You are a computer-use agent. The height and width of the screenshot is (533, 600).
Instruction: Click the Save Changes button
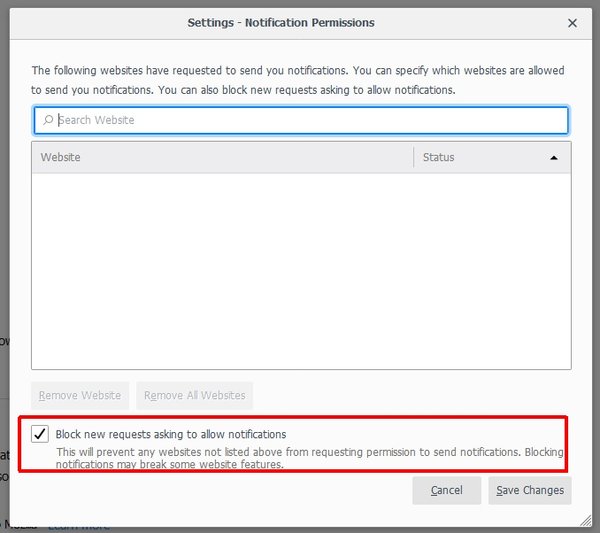[x=530, y=490]
